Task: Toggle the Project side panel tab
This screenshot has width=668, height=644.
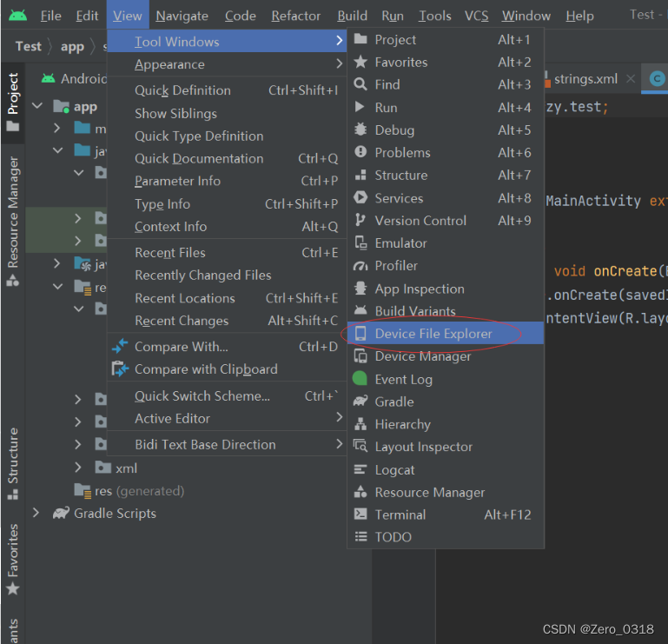Action: 13,103
